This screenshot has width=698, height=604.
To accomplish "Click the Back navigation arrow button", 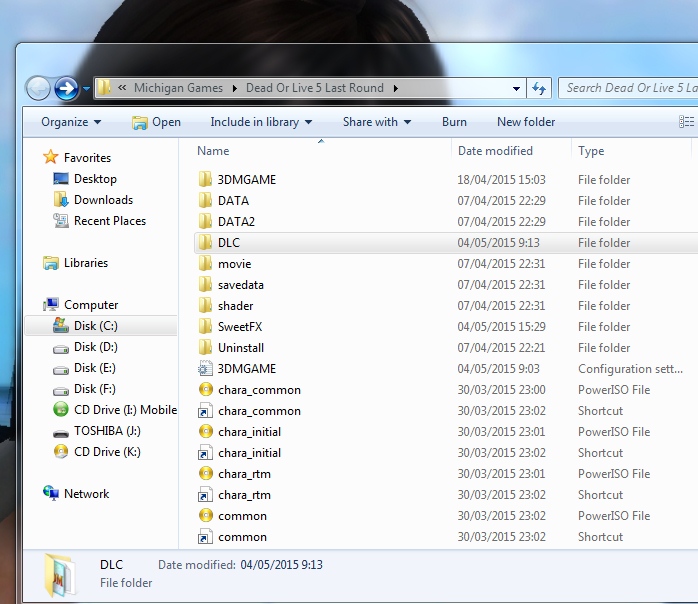I will [38, 88].
